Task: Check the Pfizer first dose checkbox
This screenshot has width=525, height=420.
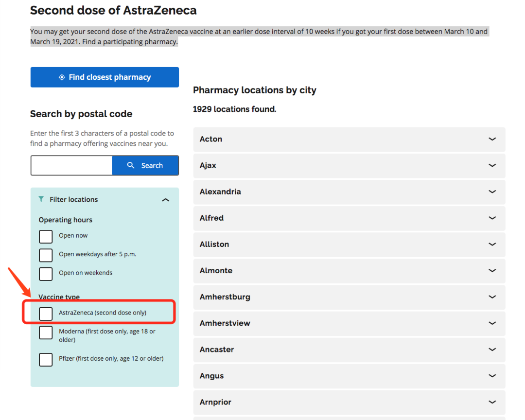Action: tap(46, 360)
